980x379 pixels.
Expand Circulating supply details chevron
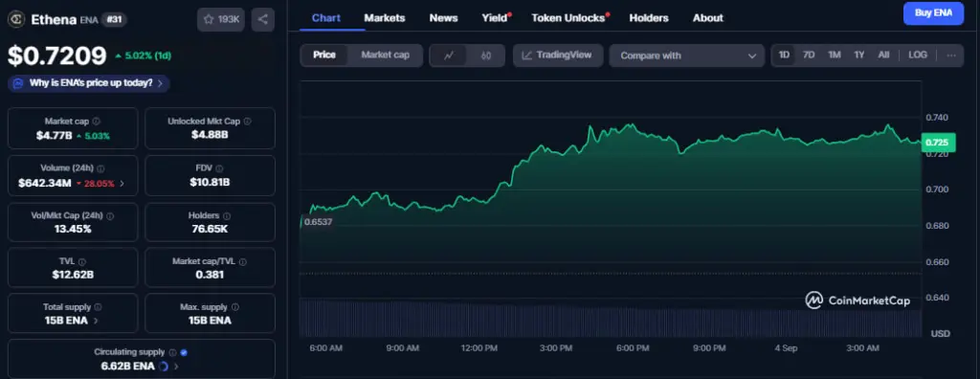point(176,367)
